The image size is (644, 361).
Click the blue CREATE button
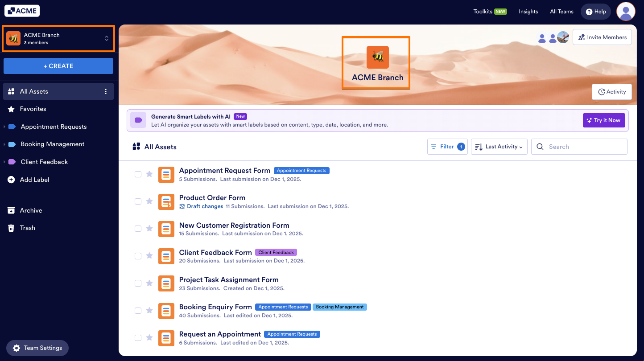click(x=58, y=66)
